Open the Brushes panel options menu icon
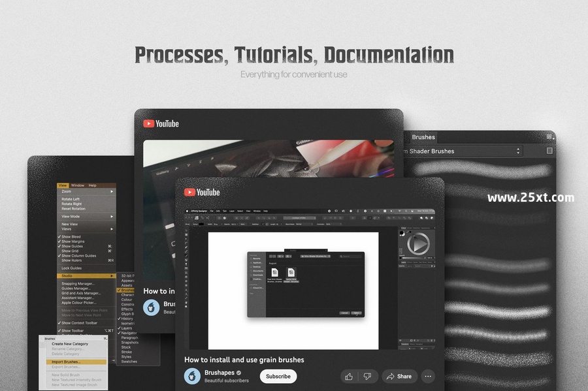588x391 pixels. coord(549,137)
